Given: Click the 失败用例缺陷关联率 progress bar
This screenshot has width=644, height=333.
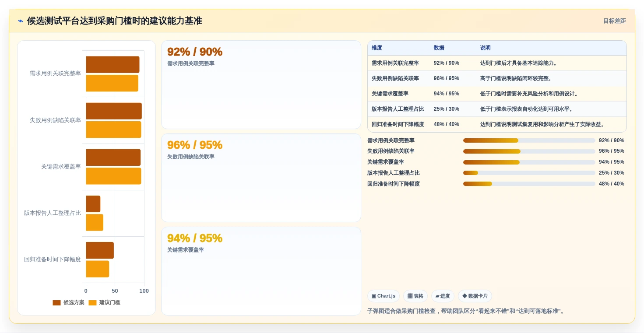Looking at the screenshot, I should (529, 151).
